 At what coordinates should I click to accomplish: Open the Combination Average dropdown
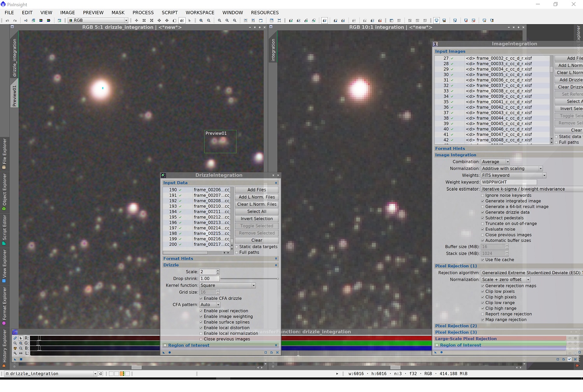coord(495,162)
